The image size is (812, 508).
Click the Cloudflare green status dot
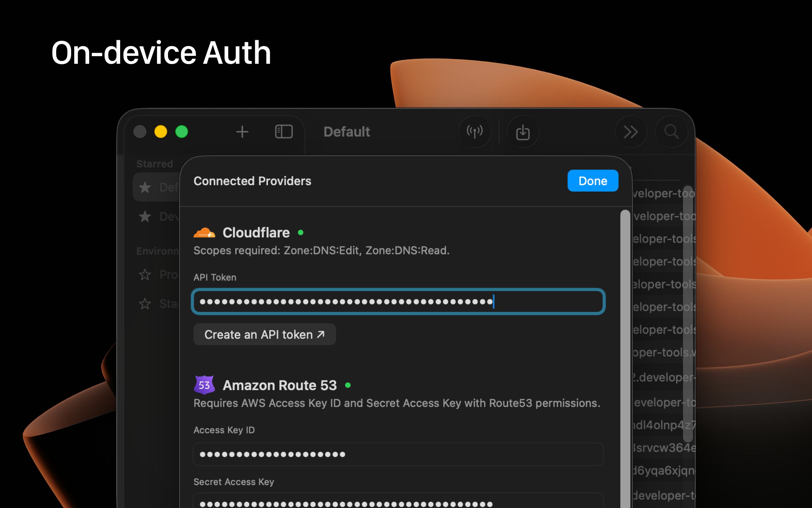pyautogui.click(x=301, y=233)
